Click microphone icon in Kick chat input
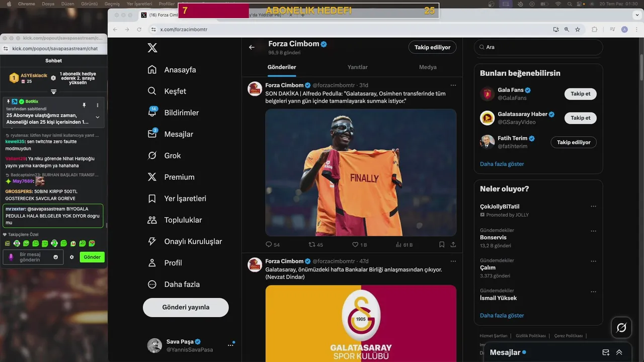 pos(11,257)
